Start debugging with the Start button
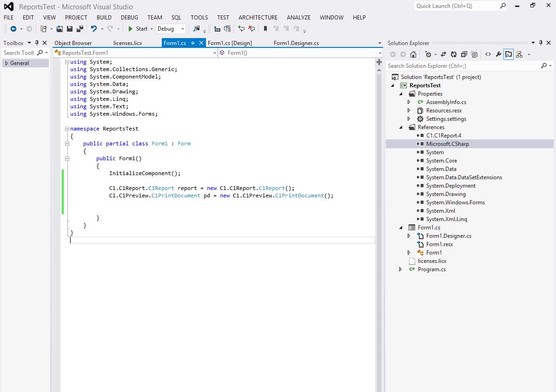Viewport: 556px width, 392px height. (x=138, y=29)
